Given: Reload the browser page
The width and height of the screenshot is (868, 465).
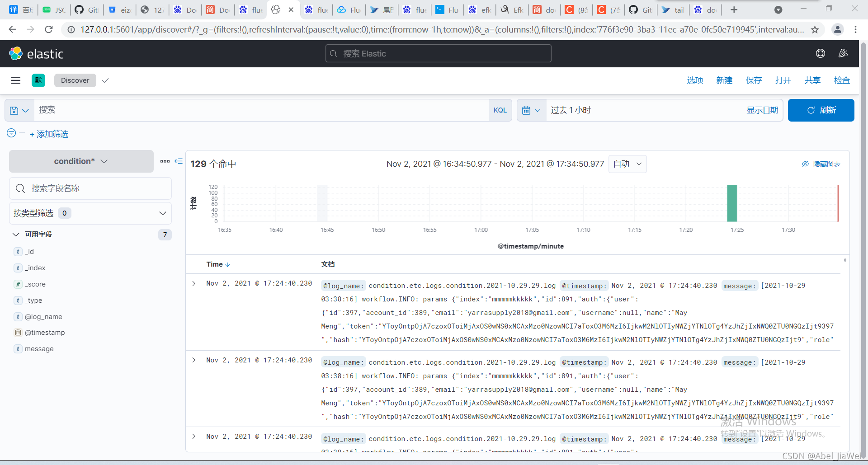Looking at the screenshot, I should pyautogui.click(x=49, y=29).
